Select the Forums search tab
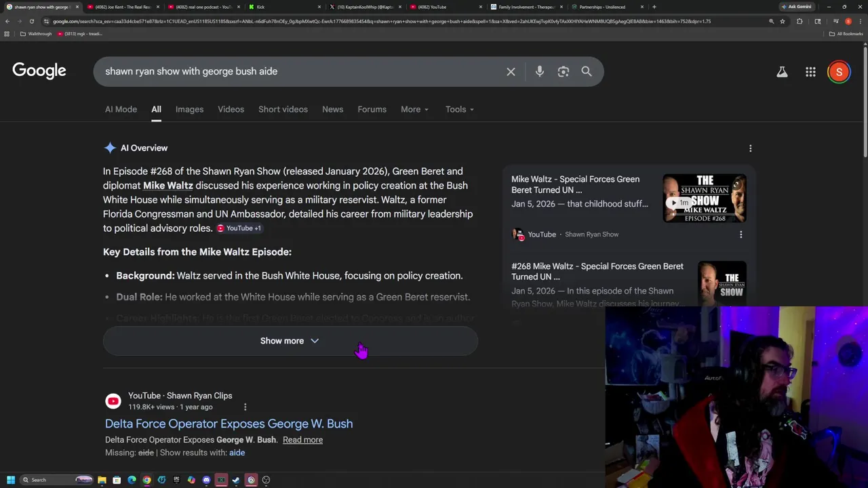 click(x=372, y=109)
